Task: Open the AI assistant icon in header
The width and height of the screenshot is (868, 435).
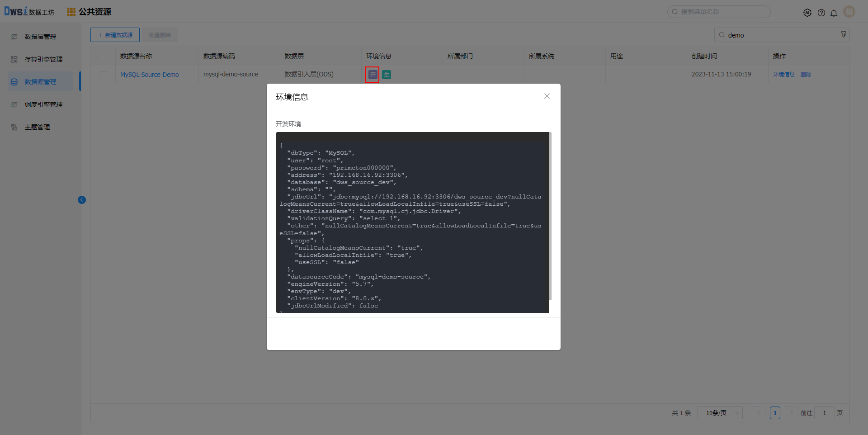Action: tap(808, 12)
